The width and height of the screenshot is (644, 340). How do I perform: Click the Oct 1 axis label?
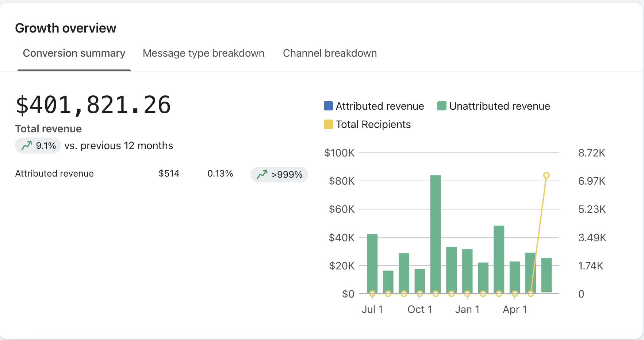tap(420, 309)
